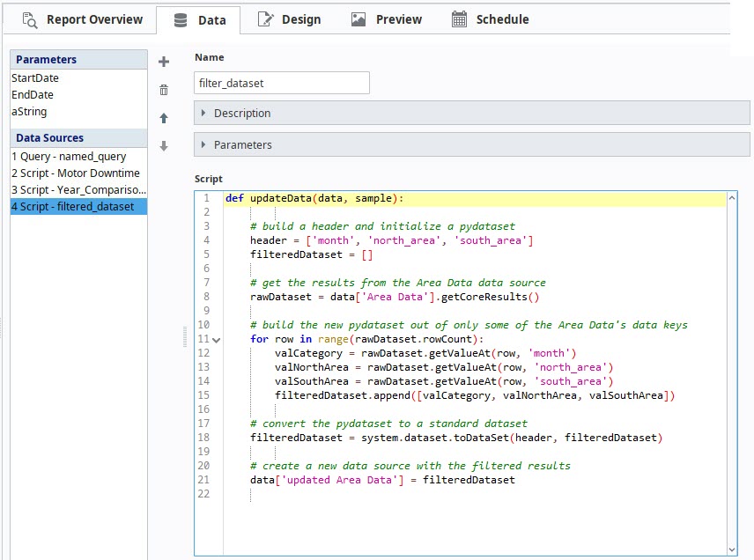Move the selected item down with down-arrow icon
This screenshot has width=754, height=560.
164,145
